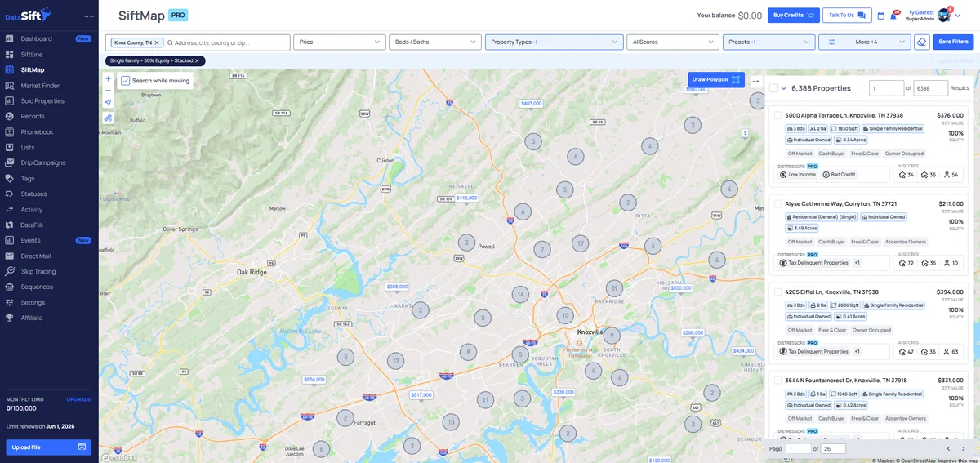Click the map cluster marked 39
Viewport: 980px width, 463px height.
(614, 288)
